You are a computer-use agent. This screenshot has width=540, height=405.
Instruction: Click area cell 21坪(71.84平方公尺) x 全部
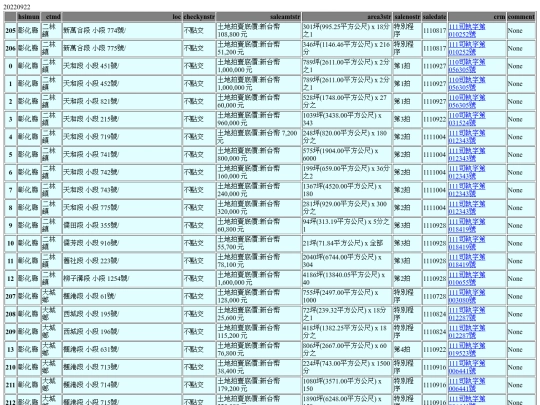coord(347,243)
